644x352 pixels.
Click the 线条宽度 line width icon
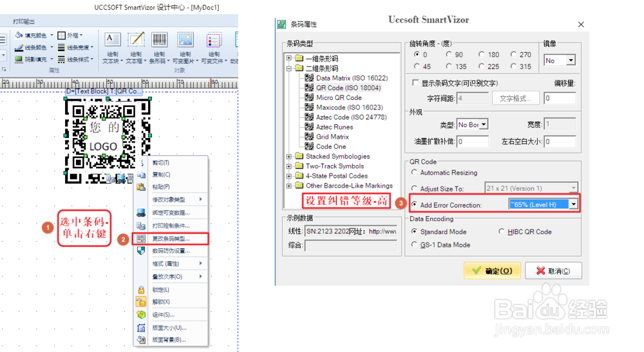pos(62,47)
